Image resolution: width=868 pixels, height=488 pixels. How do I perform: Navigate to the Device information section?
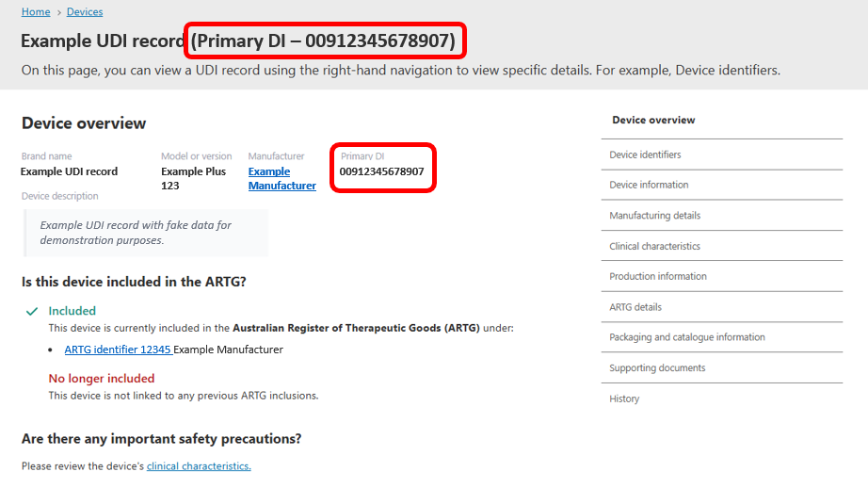649,185
